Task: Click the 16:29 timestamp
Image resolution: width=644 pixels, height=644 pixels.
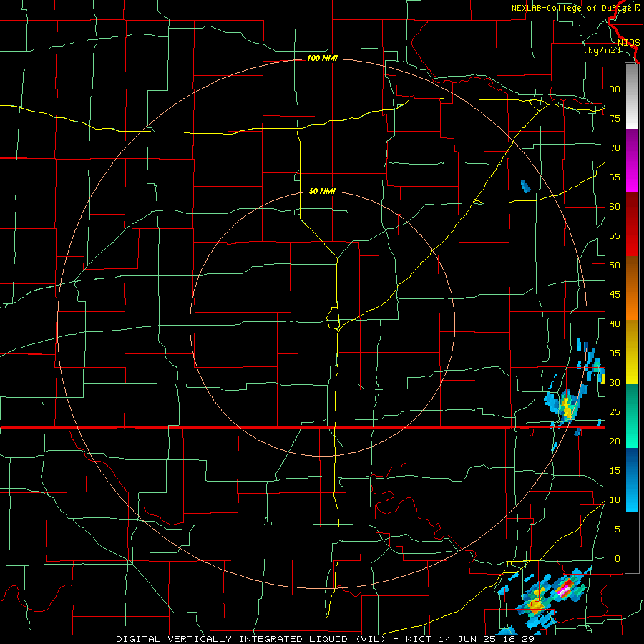Action: point(520,639)
